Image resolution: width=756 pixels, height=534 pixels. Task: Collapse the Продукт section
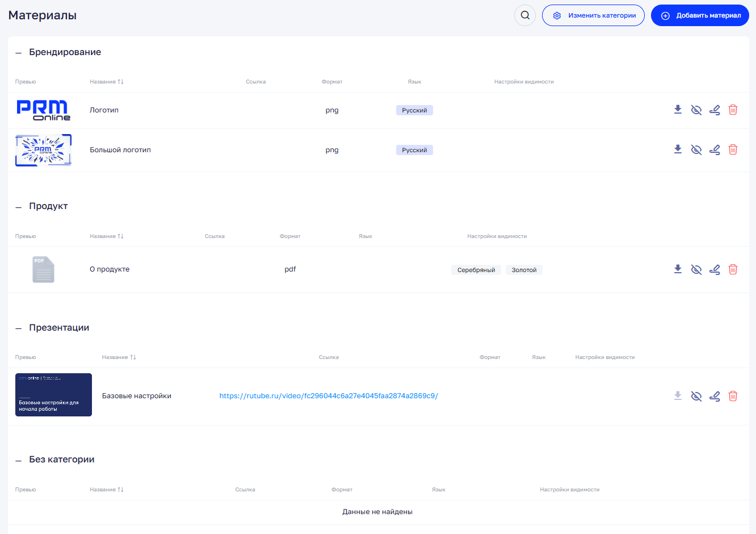[18, 207]
